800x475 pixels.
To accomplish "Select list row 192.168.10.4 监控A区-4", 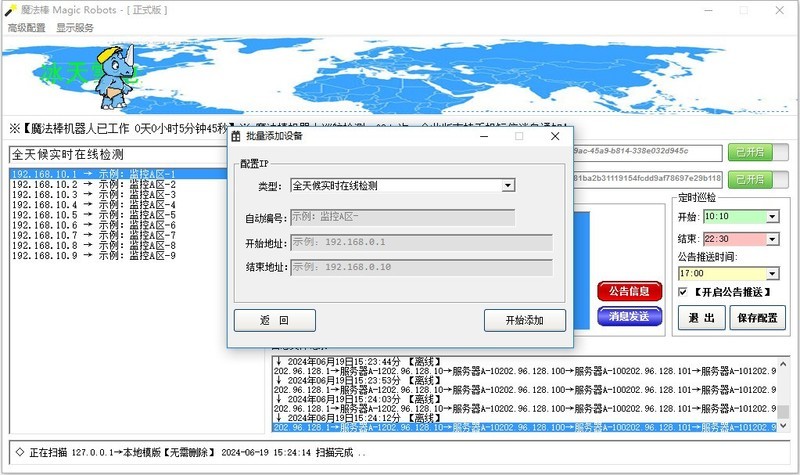I will 118,205.
